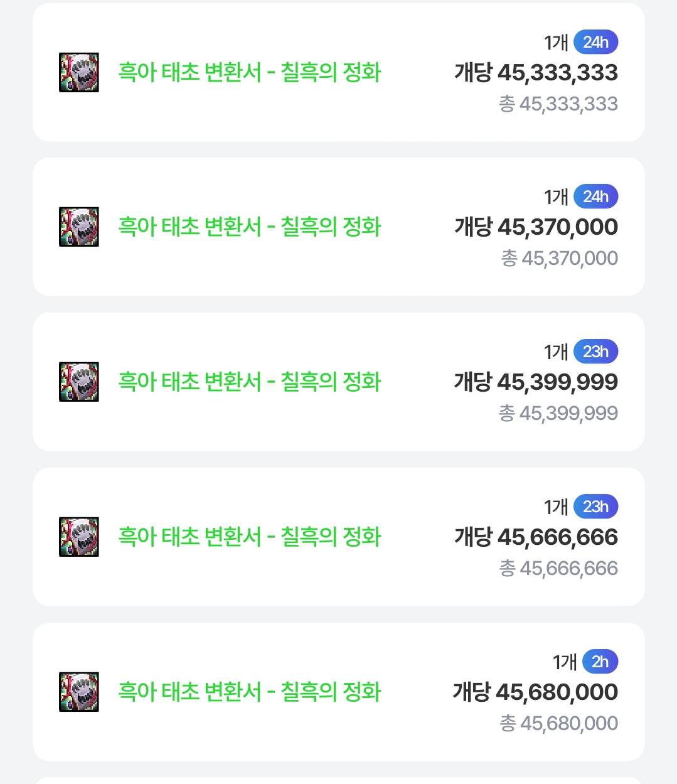
Task: Click 23h badge on the 45,399,999 listing
Action: click(595, 352)
